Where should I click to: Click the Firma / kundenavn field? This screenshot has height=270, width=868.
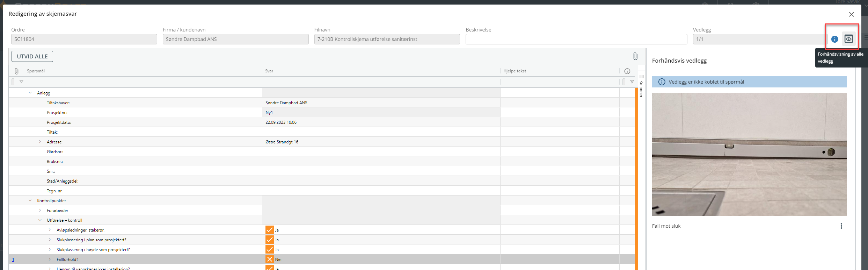[235, 39]
